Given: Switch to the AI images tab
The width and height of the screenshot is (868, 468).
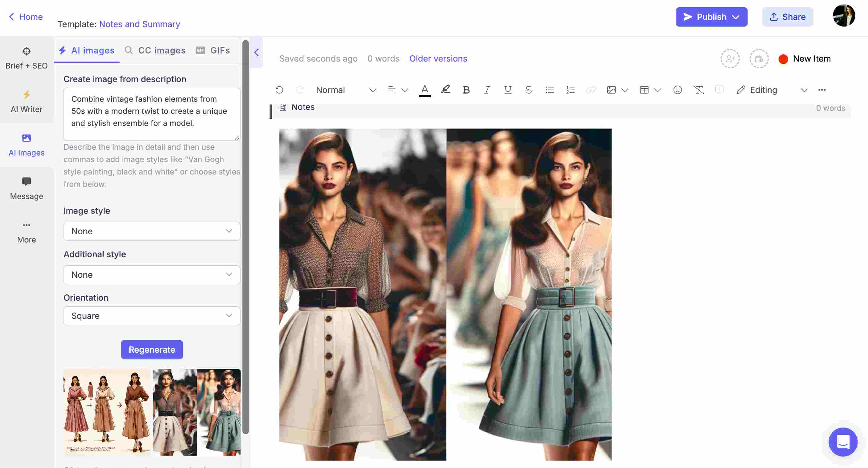Looking at the screenshot, I should click(x=87, y=50).
